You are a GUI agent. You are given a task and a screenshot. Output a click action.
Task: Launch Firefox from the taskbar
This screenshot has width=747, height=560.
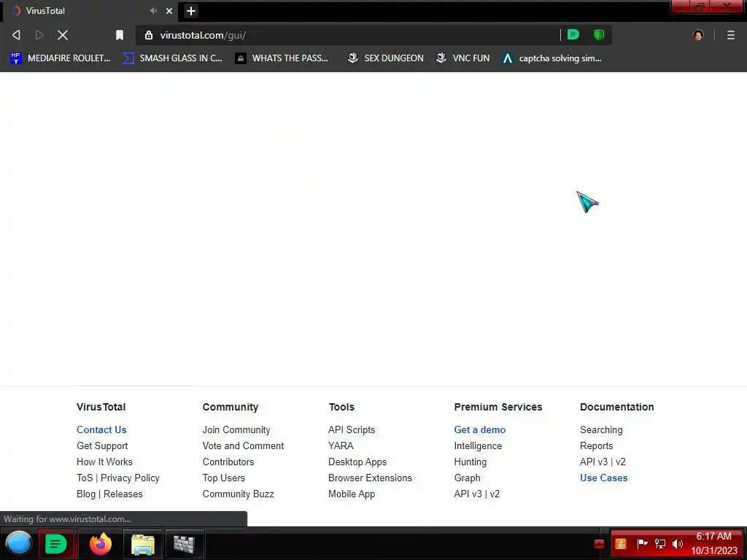[x=101, y=543]
